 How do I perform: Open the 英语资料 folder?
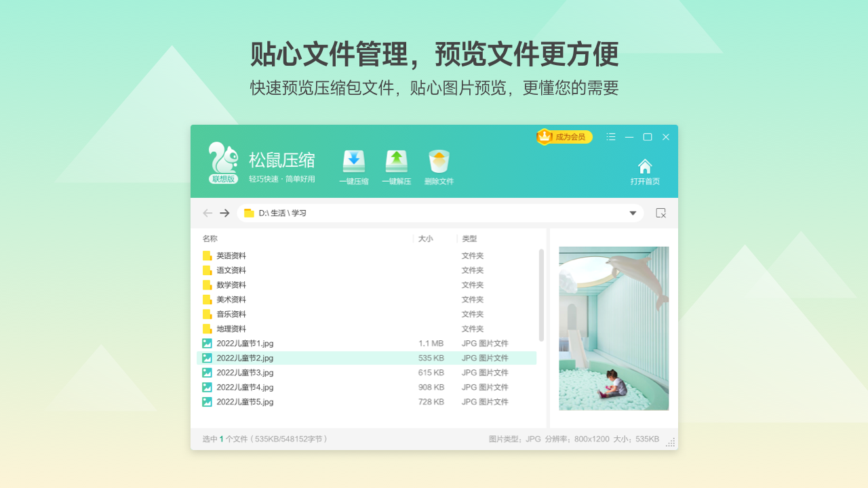[231, 256]
